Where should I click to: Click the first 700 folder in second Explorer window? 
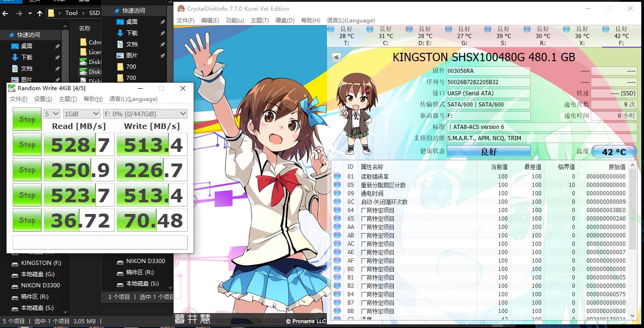[131, 67]
